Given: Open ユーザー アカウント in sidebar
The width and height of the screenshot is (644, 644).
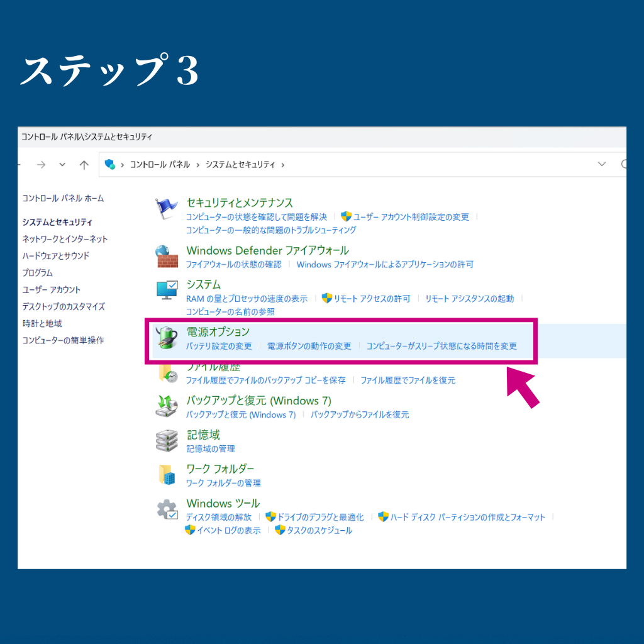Looking at the screenshot, I should coord(52,289).
